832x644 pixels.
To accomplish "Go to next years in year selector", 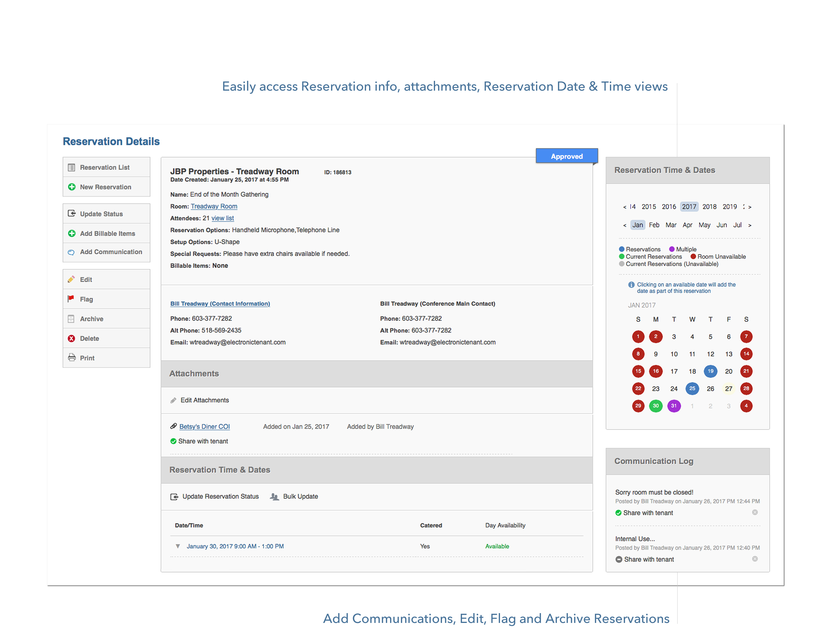I will (750, 207).
